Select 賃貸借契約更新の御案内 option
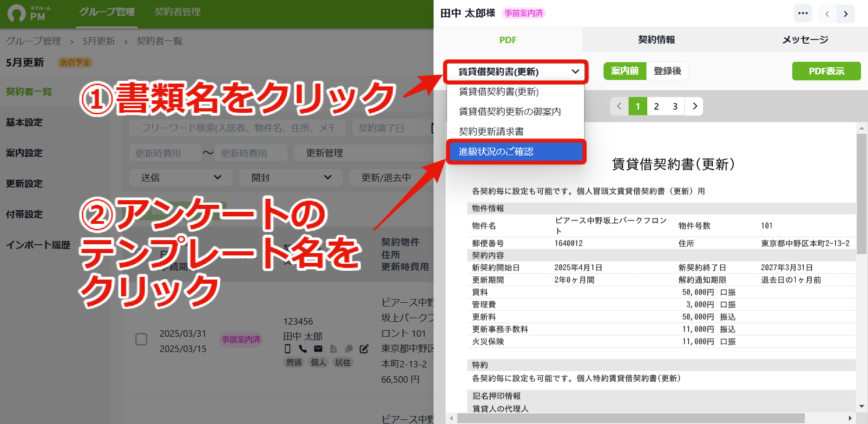This screenshot has height=424, width=868. click(515, 112)
